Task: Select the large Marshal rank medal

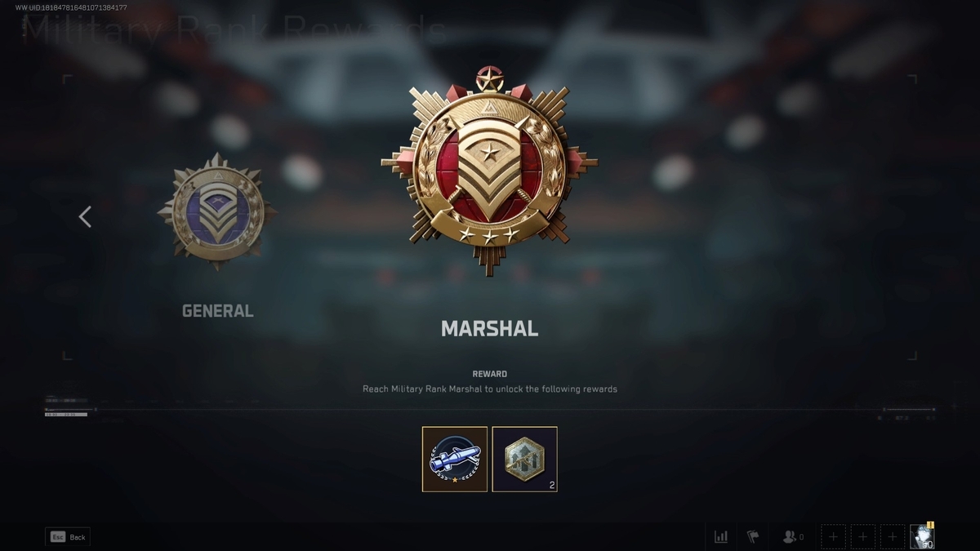Action: point(489,170)
